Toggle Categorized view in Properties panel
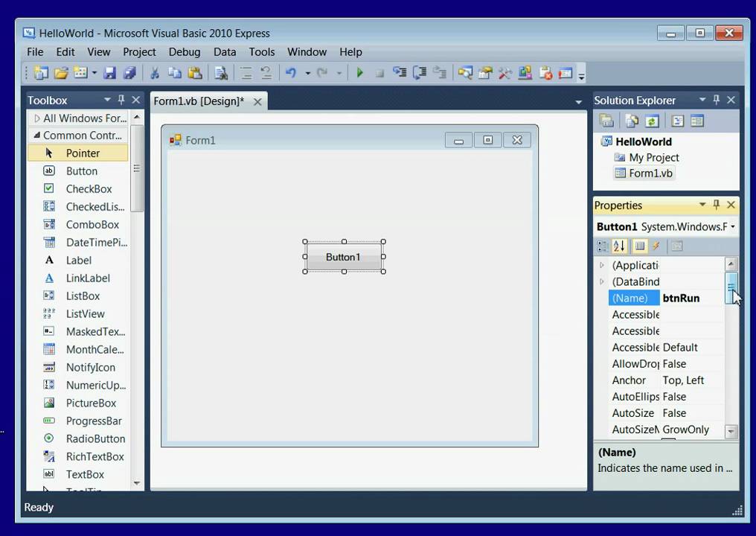This screenshot has height=536, width=756. pyautogui.click(x=602, y=246)
